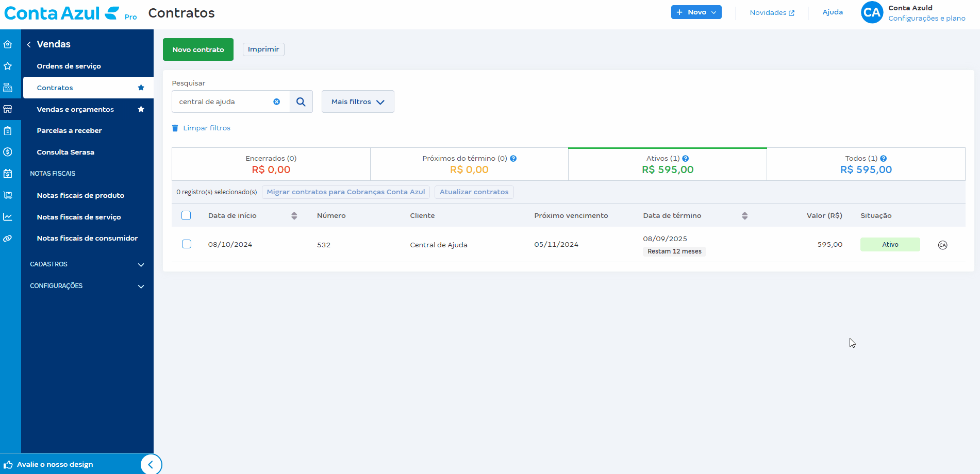Toggle the select-all checkbox in table header
Image resolution: width=980 pixels, height=474 pixels.
coord(186,215)
